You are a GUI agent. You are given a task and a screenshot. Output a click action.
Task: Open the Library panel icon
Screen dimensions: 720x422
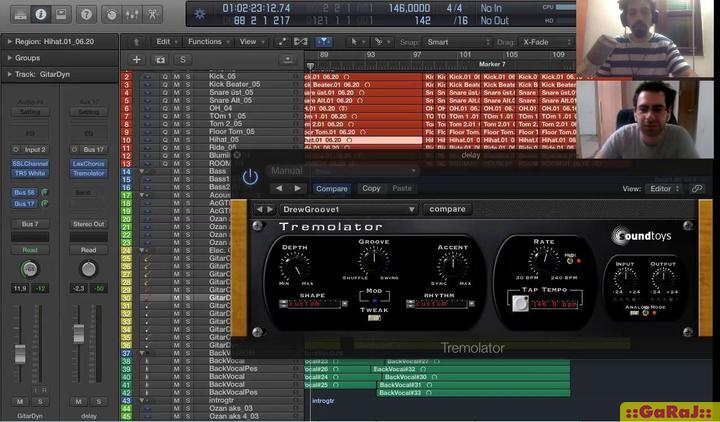point(20,14)
